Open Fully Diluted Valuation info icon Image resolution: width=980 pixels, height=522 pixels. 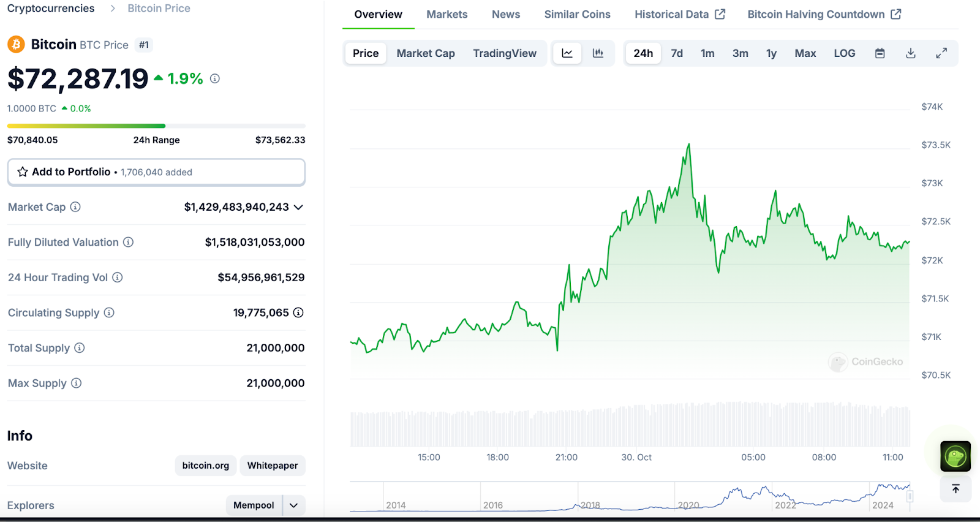128,242
